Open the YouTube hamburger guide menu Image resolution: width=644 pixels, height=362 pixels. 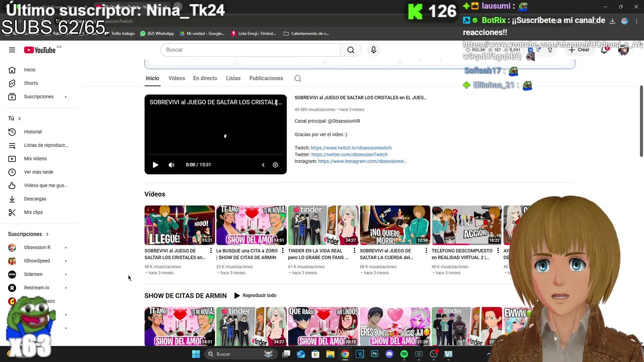click(x=12, y=50)
